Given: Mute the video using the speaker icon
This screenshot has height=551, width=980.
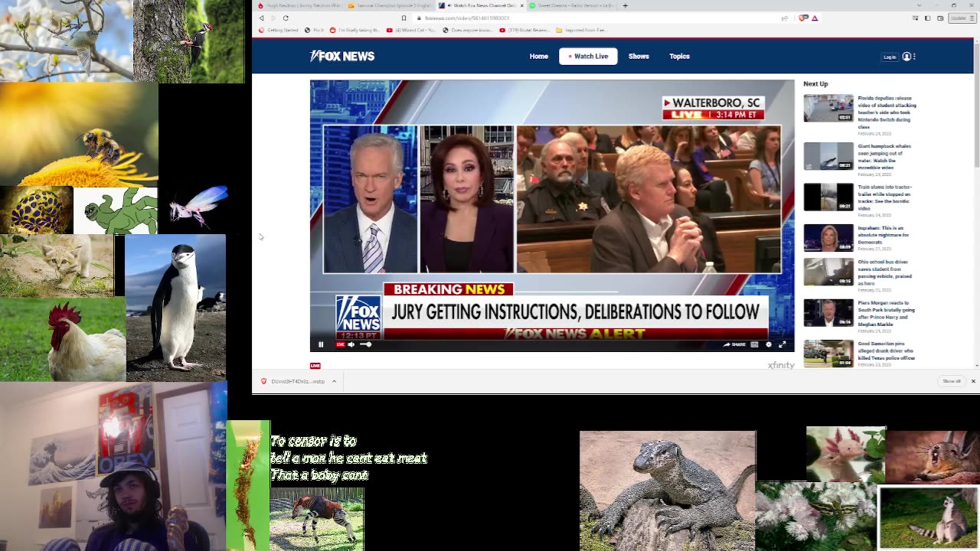Looking at the screenshot, I should [351, 344].
